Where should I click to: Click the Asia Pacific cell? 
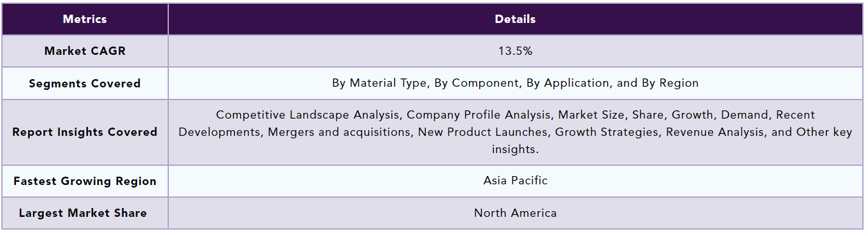coord(516,181)
